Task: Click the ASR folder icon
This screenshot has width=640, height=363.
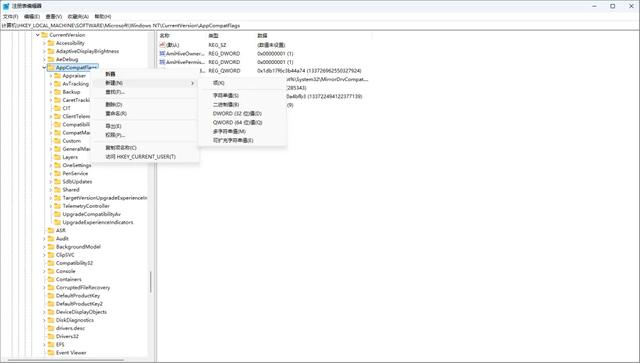Action: (x=51, y=230)
